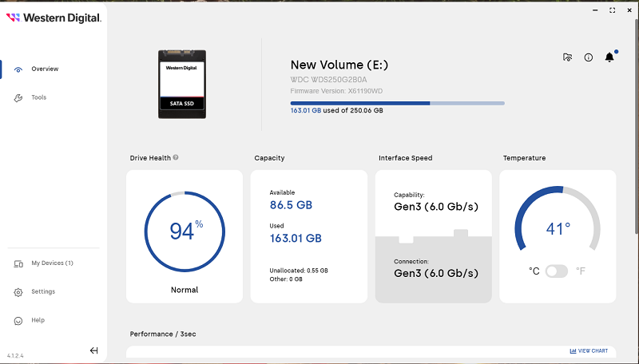Minimize the dashboard window
This screenshot has width=639, height=364.
coord(595,10)
